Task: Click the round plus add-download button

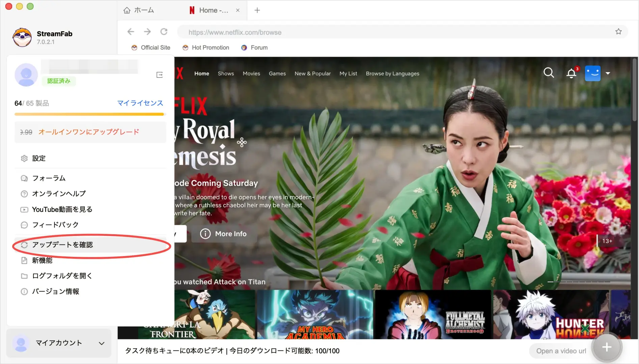Action: pos(607,347)
